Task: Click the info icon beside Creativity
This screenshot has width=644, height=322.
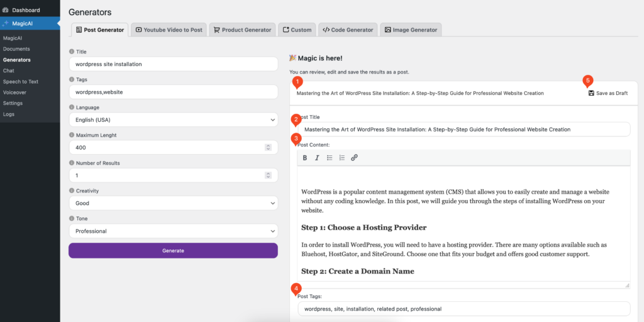Action: click(x=71, y=191)
